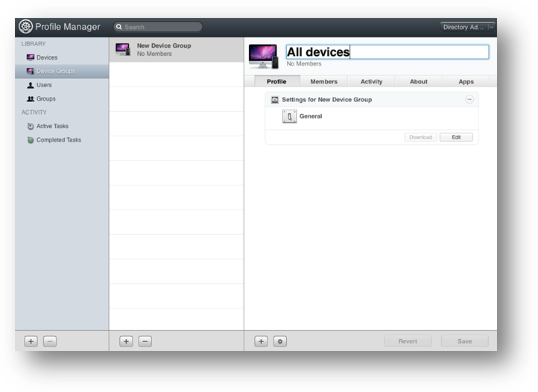538x392 pixels.
Task: Click the No Members text under title
Action: coord(304,63)
